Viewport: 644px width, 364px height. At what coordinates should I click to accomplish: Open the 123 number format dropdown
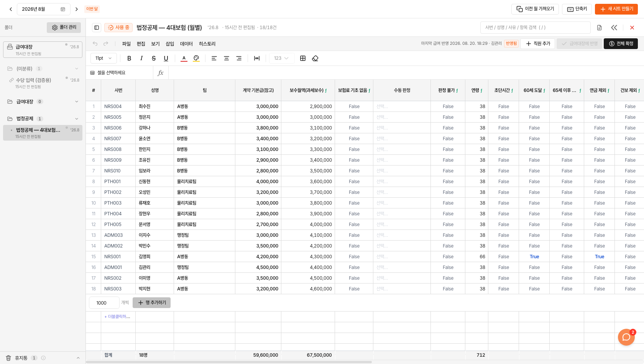coord(281,58)
